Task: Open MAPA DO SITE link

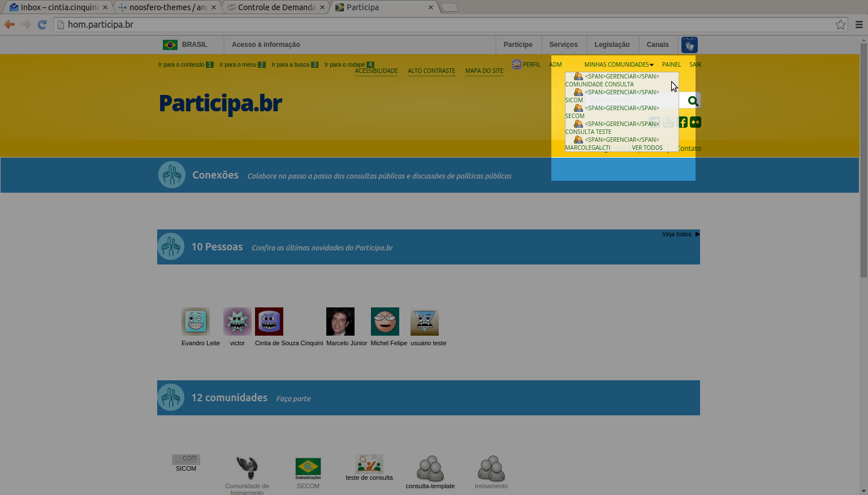Action: tap(484, 71)
